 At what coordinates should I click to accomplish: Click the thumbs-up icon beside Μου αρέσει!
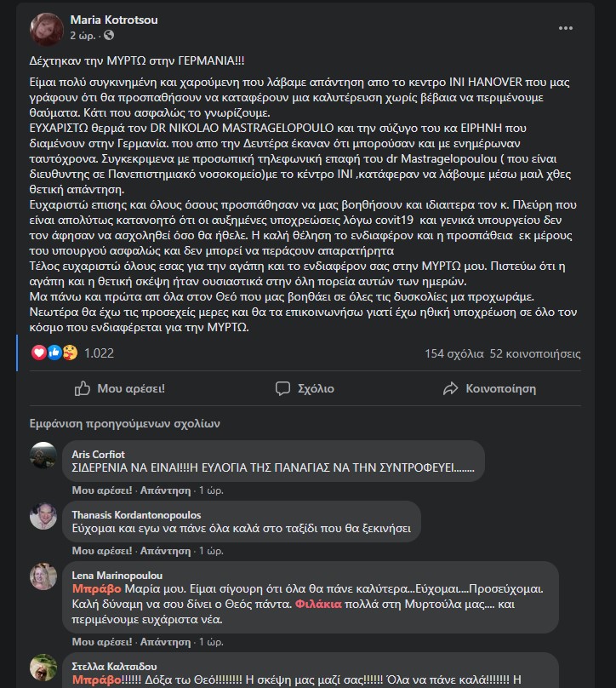[x=82, y=388]
